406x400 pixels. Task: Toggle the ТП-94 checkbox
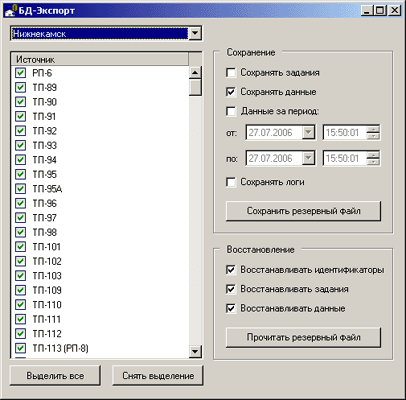[20, 160]
